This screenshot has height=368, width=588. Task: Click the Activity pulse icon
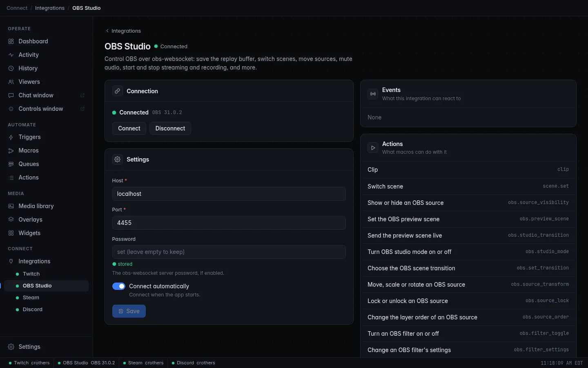point(11,55)
